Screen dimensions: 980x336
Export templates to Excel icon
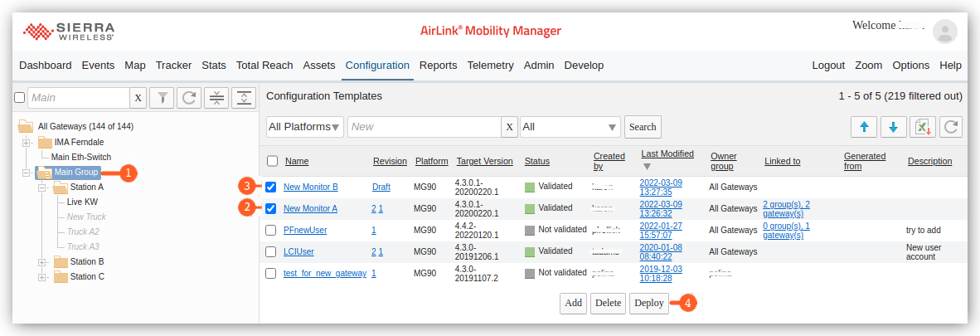pyautogui.click(x=923, y=127)
